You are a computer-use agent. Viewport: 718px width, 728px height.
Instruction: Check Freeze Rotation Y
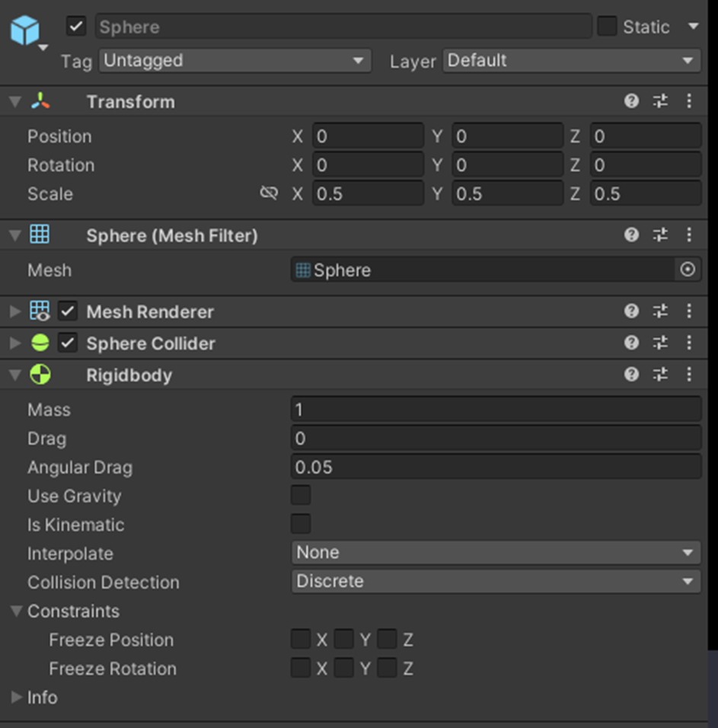pyautogui.click(x=344, y=668)
